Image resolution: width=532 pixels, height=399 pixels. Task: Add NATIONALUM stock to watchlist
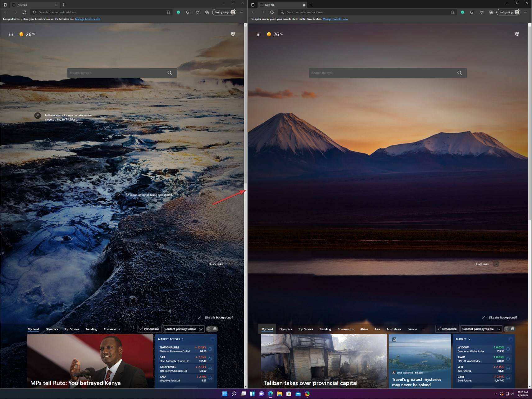[x=210, y=349]
